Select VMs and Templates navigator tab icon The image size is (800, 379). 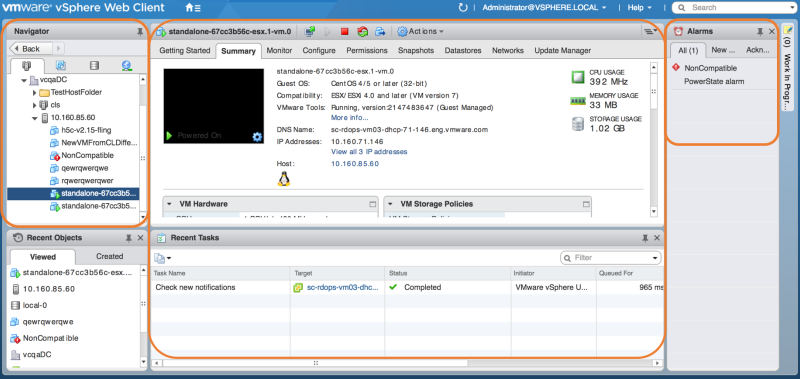click(60, 66)
